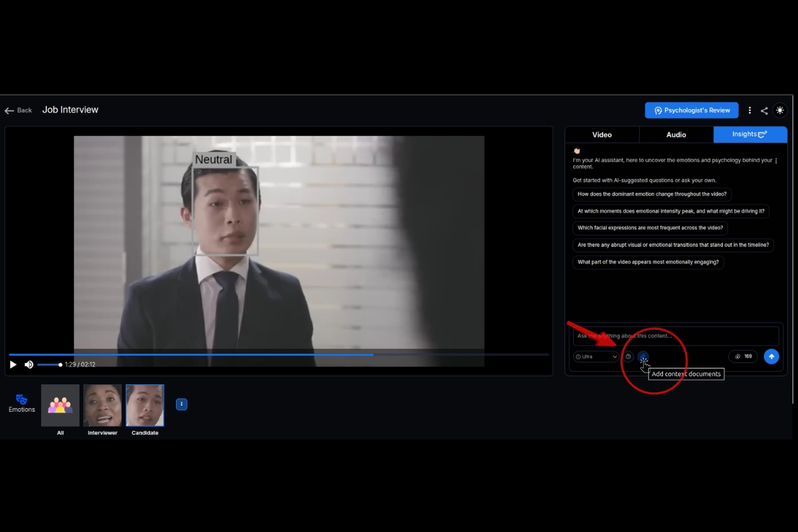Open the assistant message options menu
This screenshot has height=532, width=798.
[776, 161]
